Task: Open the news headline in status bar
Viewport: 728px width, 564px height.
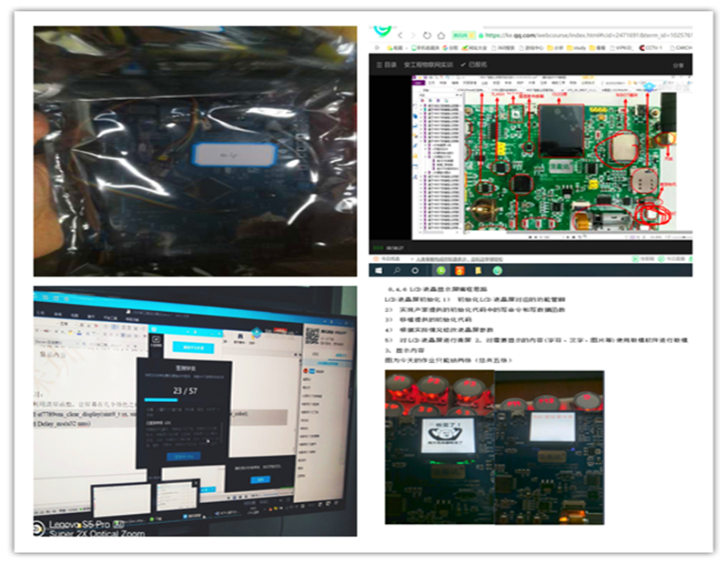Action: click(x=459, y=259)
